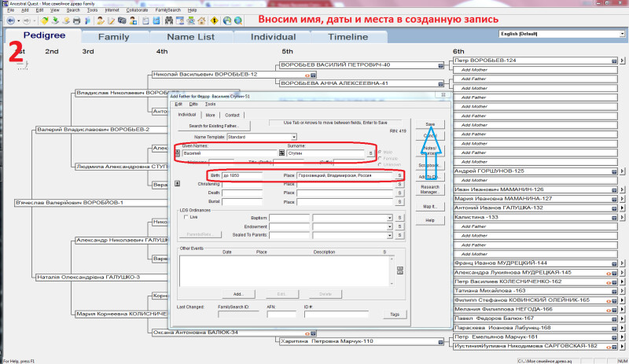This screenshot has width=629, height=364.
Task: Click the binoculars search toolbar icon
Action: [x=169, y=21]
